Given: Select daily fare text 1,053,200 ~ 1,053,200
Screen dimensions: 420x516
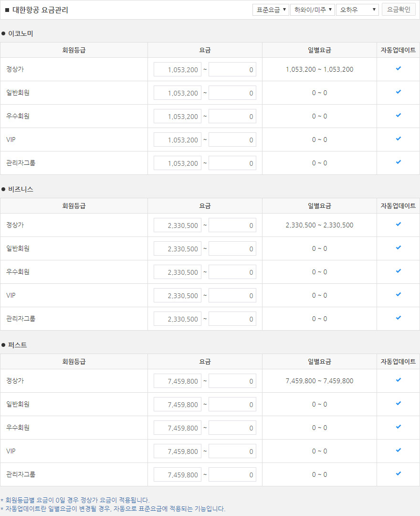Looking at the screenshot, I should pyautogui.click(x=319, y=69).
